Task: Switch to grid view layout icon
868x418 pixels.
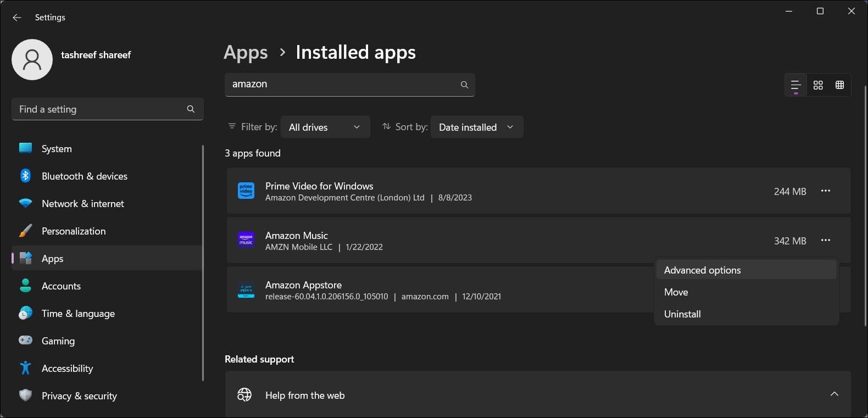Action: point(818,85)
